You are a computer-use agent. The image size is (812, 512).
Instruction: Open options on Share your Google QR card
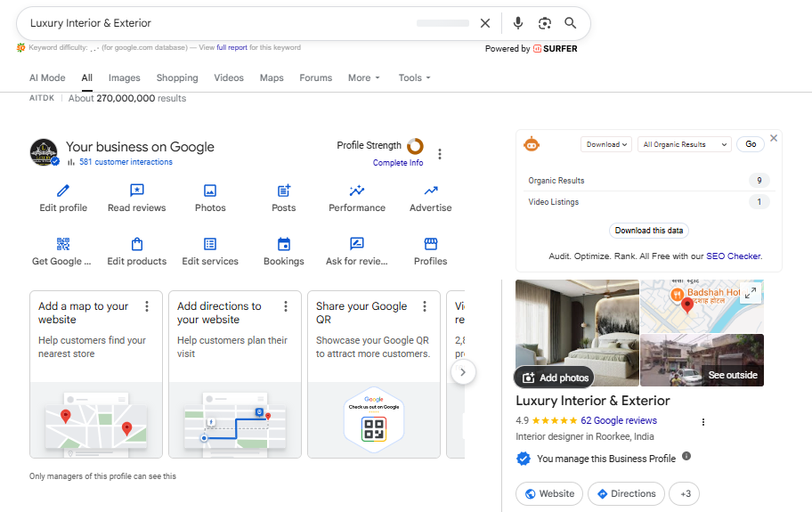tap(425, 306)
